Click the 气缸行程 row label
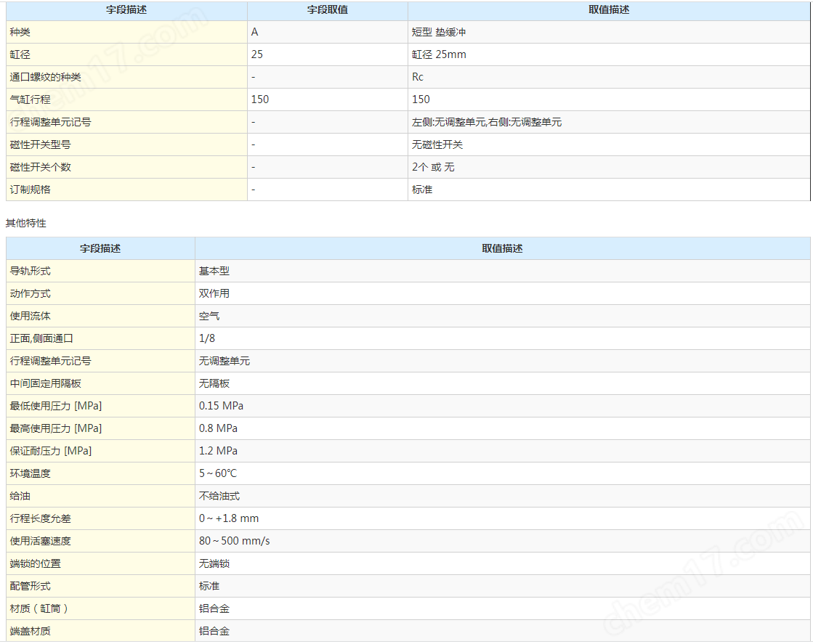This screenshot has width=813, height=644. pos(31,99)
